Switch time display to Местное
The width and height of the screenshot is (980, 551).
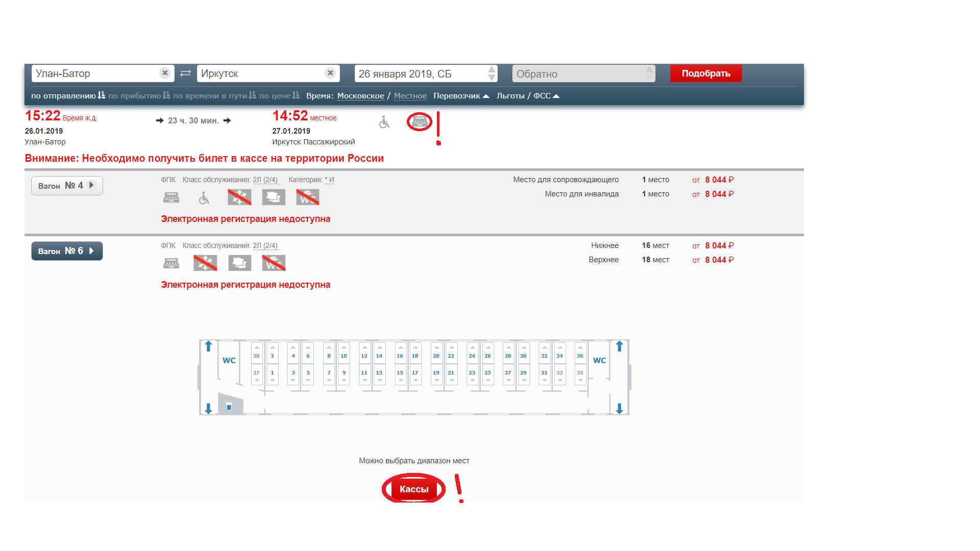[410, 96]
